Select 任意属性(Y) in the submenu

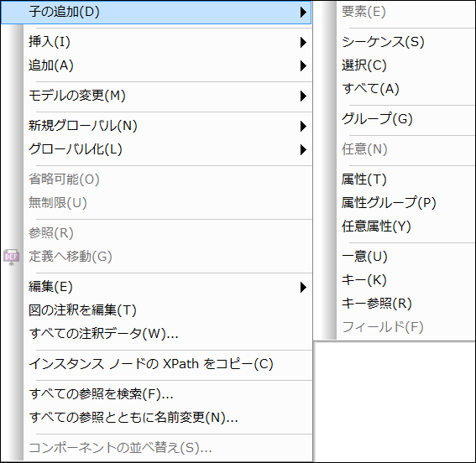point(395,226)
